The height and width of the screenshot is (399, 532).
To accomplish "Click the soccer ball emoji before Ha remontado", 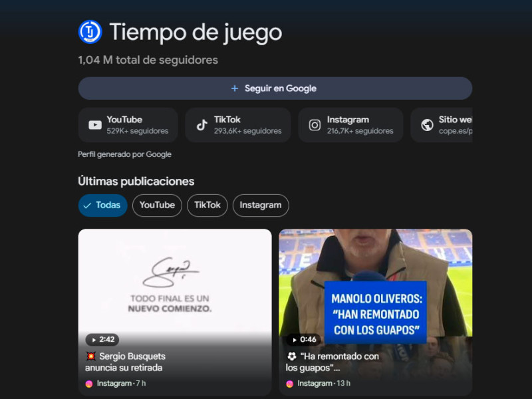I will (292, 356).
